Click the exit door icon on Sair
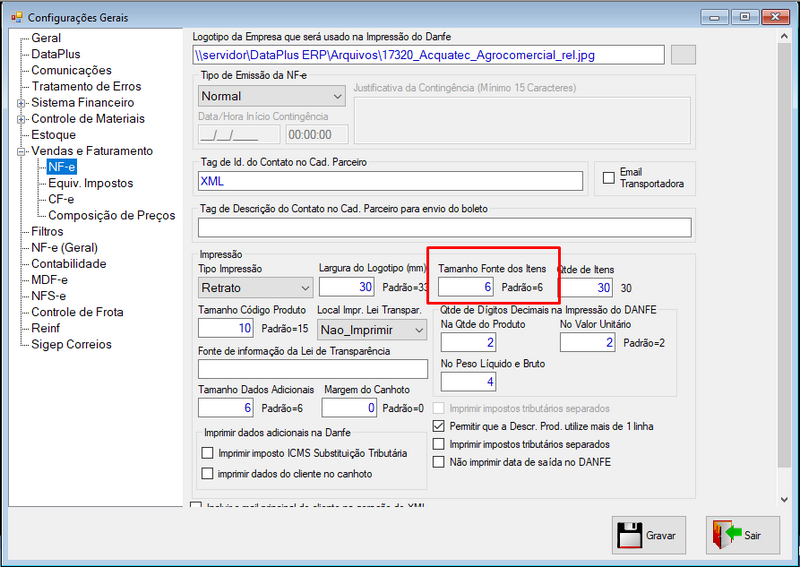Image resolution: width=800 pixels, height=567 pixels. point(727,534)
